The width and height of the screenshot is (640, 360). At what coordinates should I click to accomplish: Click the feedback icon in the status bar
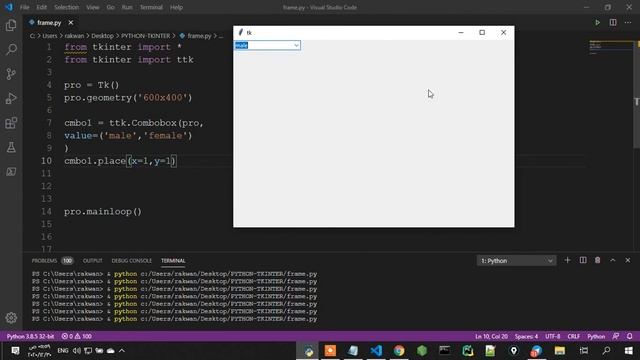pos(616,336)
